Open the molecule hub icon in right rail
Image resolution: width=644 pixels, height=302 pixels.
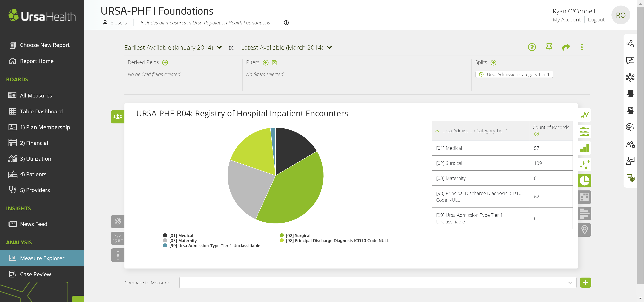630,77
